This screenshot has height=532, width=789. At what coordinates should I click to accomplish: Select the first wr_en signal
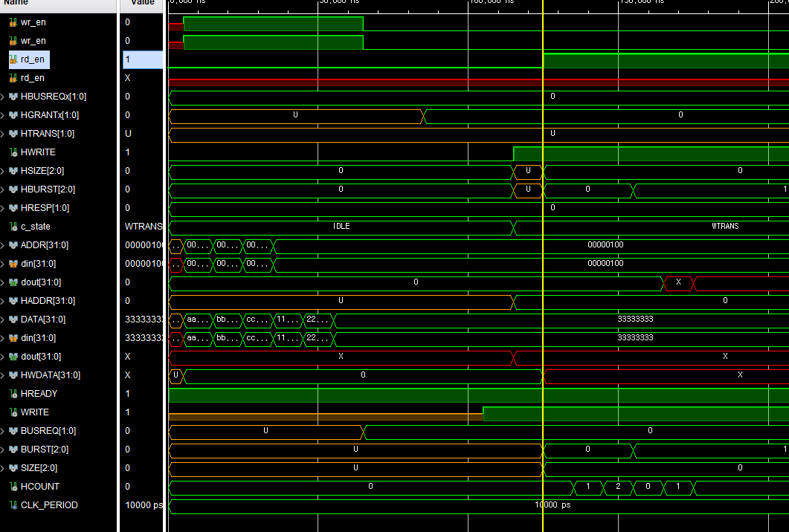pos(33,22)
